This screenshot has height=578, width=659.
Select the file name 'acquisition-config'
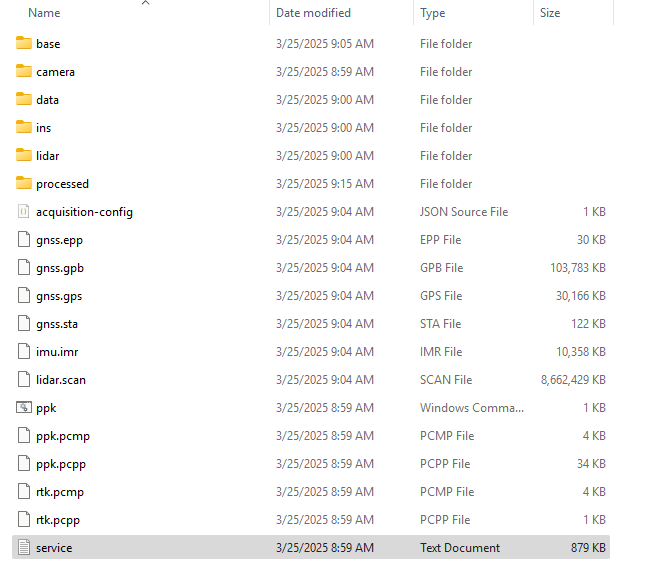(x=84, y=212)
